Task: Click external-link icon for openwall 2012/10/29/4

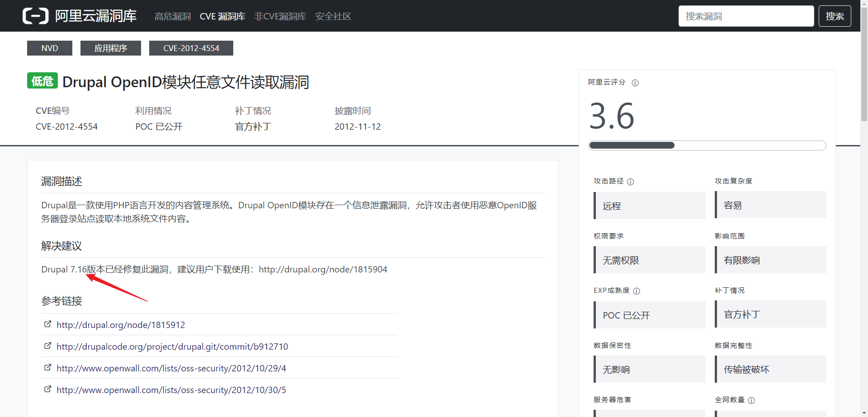Action: tap(47, 367)
